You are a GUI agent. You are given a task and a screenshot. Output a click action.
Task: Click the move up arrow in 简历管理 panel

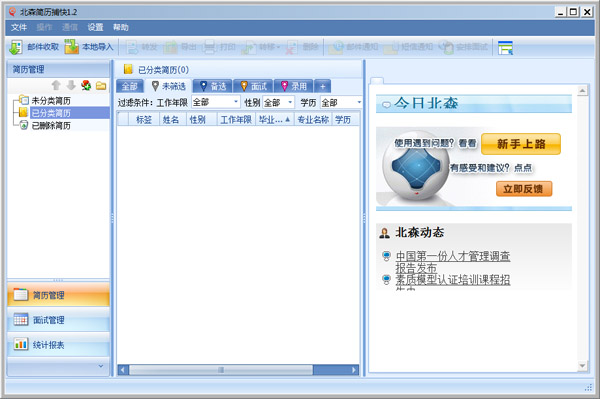56,85
